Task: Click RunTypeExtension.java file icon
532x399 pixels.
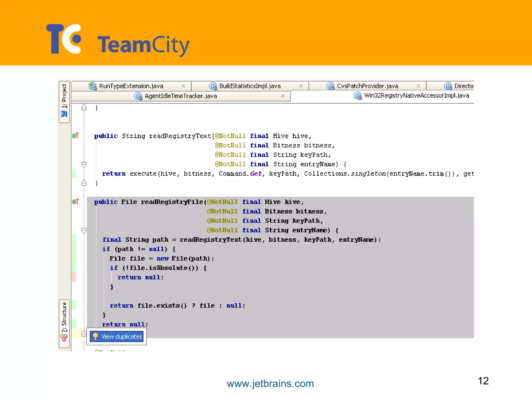Action: click(x=93, y=86)
